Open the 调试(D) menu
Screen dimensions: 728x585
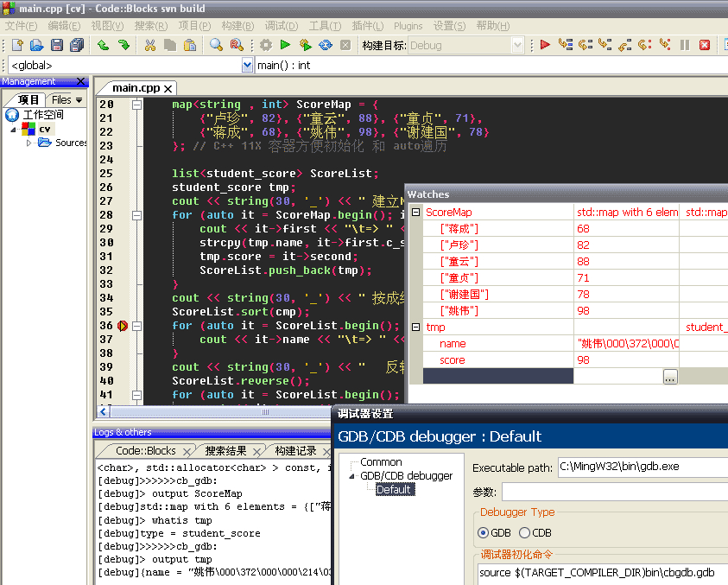coord(282,26)
